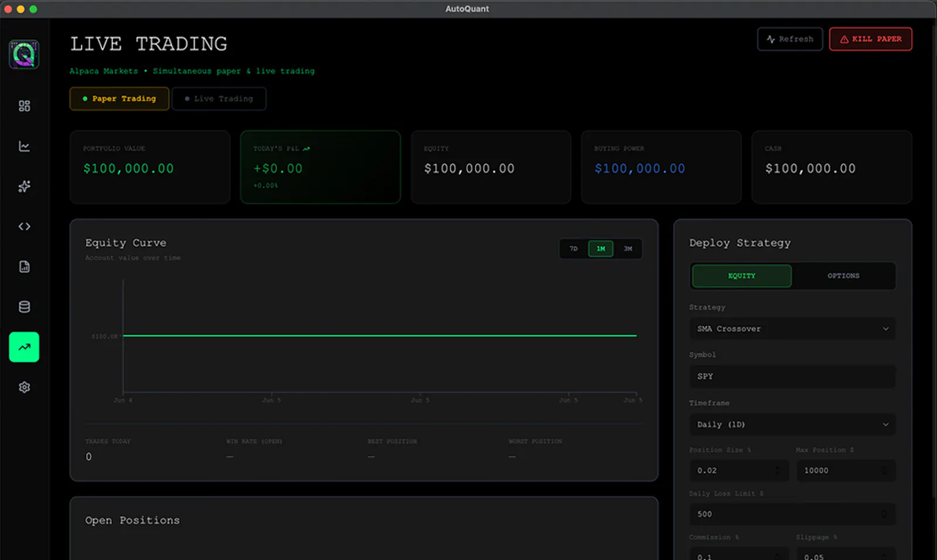Click the KILL PAPER button
The width and height of the screenshot is (937, 560).
coord(870,39)
